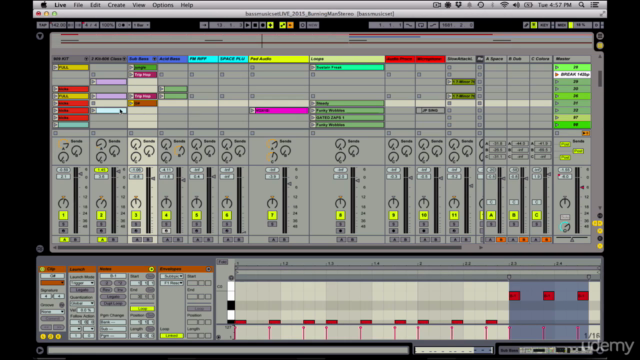This screenshot has width=640, height=360.
Task: Launch the Jungle clip in Sub Bass
Action: click(131, 67)
